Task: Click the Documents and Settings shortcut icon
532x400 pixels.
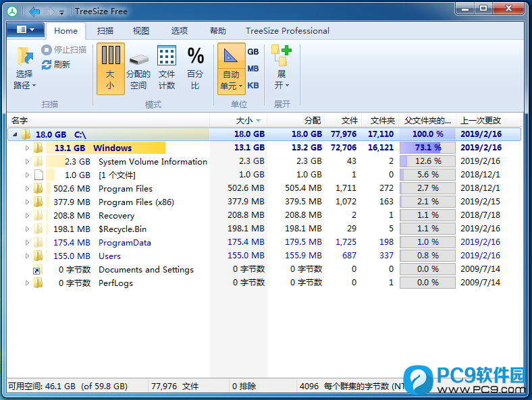Action: pos(38,270)
